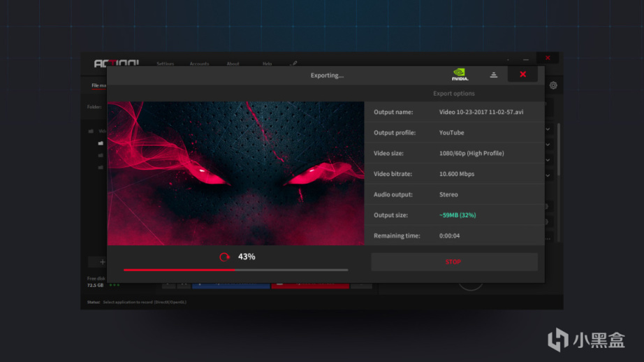The image size is (644, 362).
Task: Click the '1080/60p (High Profile)' video size
Action: click(471, 153)
